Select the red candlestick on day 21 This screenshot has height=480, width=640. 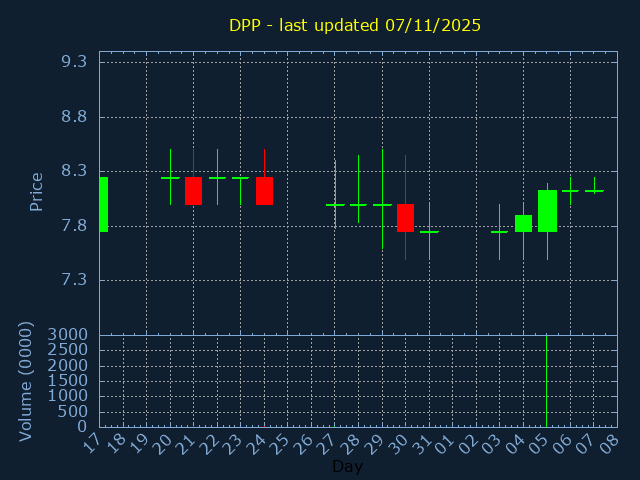[193, 191]
